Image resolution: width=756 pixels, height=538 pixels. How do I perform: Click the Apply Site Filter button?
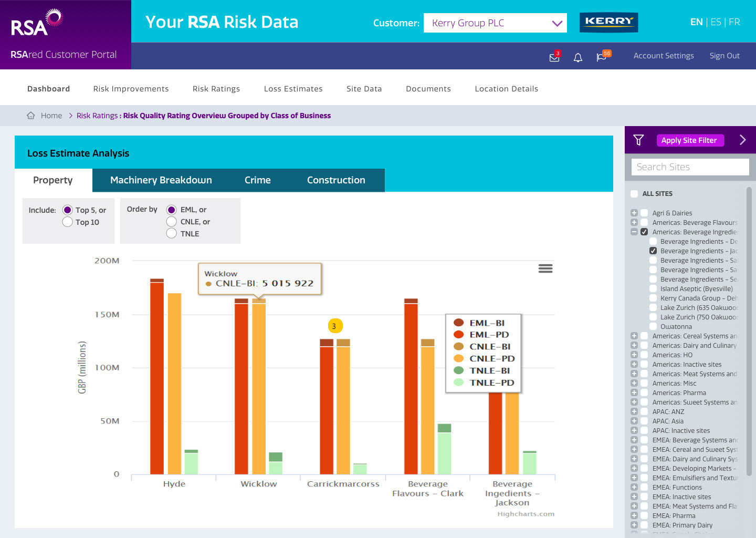point(689,140)
